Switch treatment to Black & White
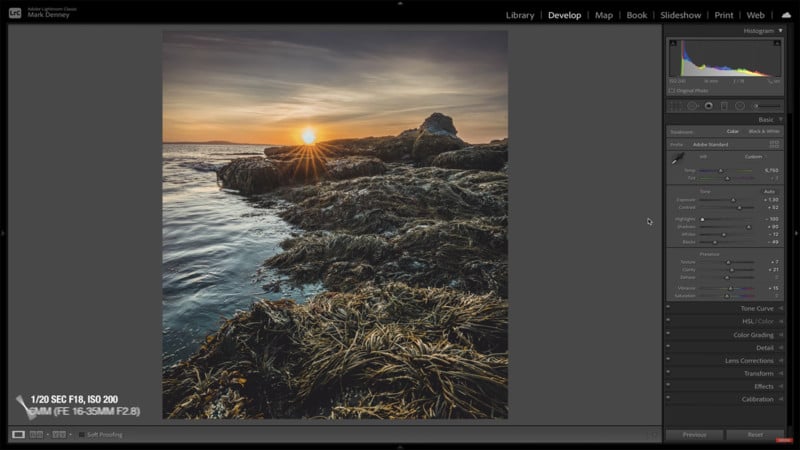The image size is (800, 450). coord(764,131)
